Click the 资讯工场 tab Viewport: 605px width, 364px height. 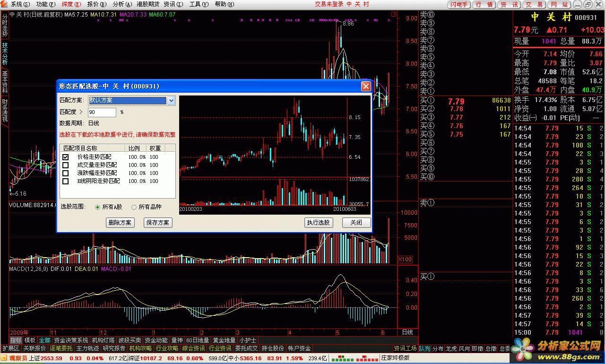tap(405, 348)
